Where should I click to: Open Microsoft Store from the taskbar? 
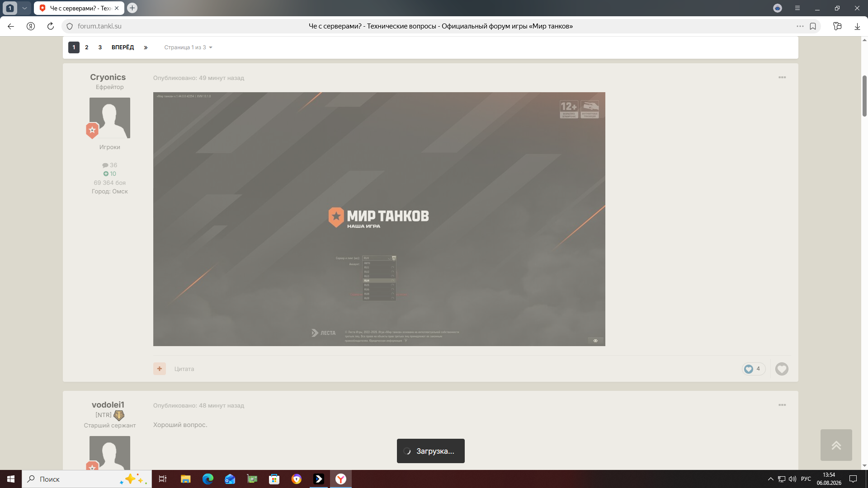coord(274,479)
